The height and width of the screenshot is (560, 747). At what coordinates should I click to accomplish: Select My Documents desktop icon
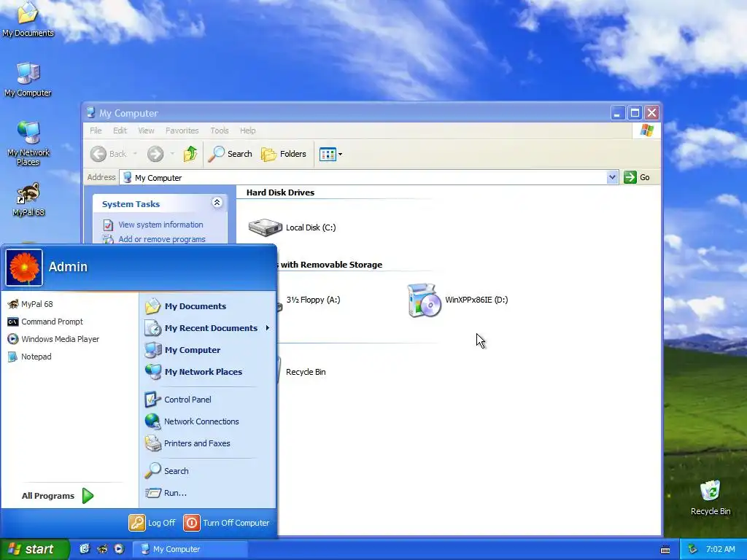point(28,20)
